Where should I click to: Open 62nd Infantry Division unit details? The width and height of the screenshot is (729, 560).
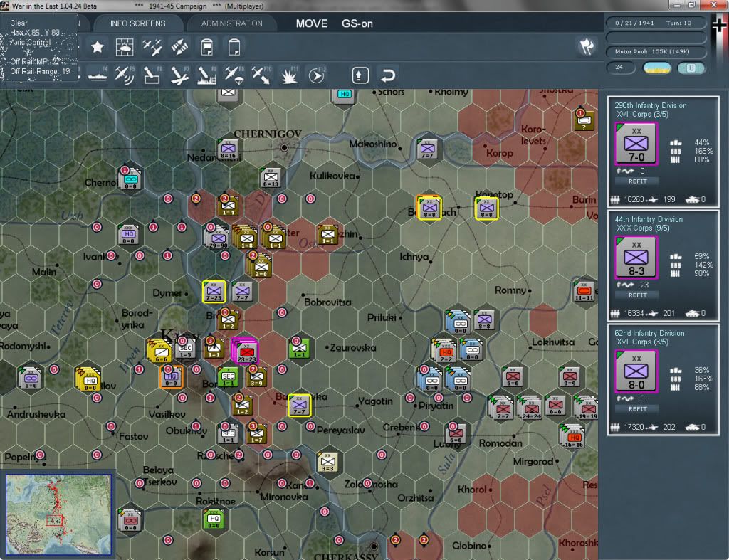pyautogui.click(x=649, y=333)
